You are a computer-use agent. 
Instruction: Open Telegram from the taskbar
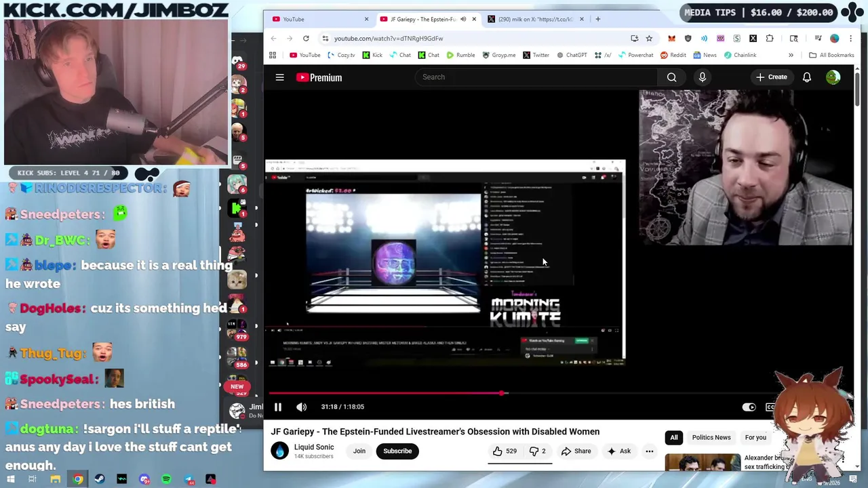[x=189, y=479]
